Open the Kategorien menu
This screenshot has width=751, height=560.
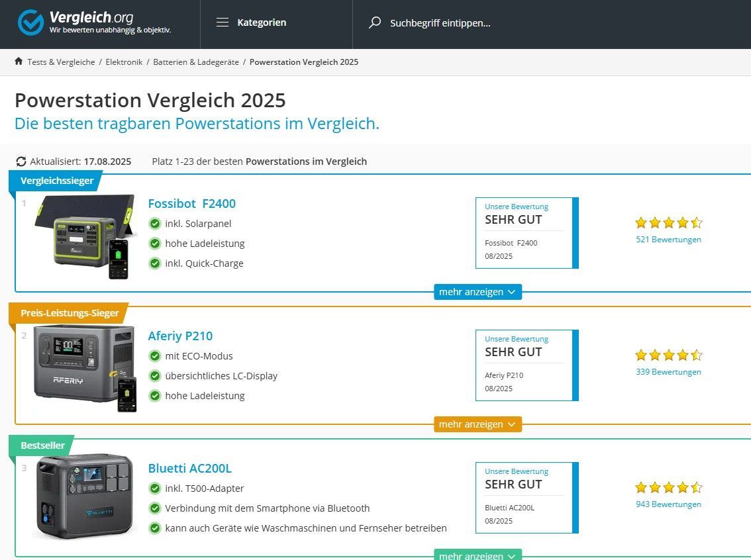(x=262, y=23)
